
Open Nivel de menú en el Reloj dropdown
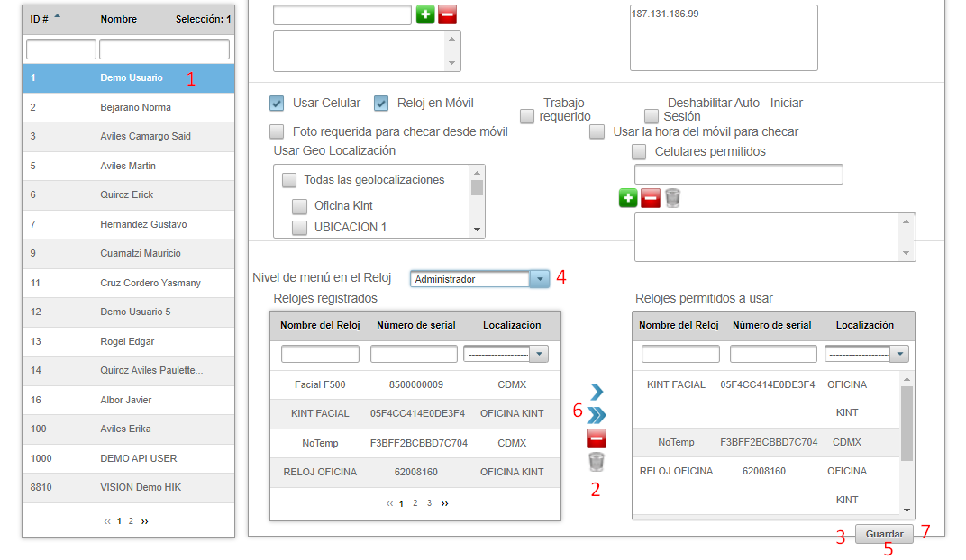tap(539, 279)
